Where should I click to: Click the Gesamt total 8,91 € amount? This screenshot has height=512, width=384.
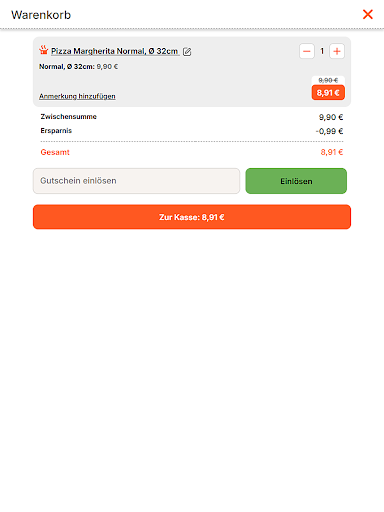(332, 152)
